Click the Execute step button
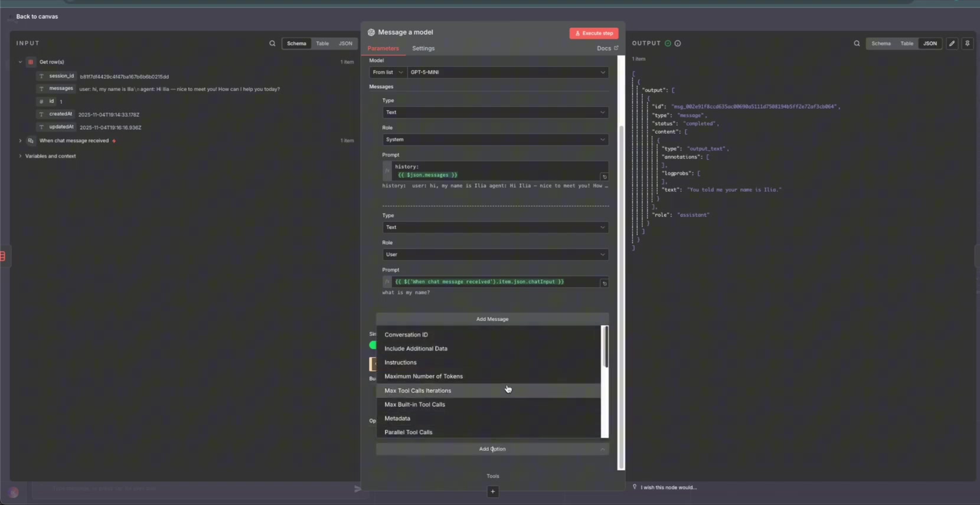980x505 pixels. (594, 34)
